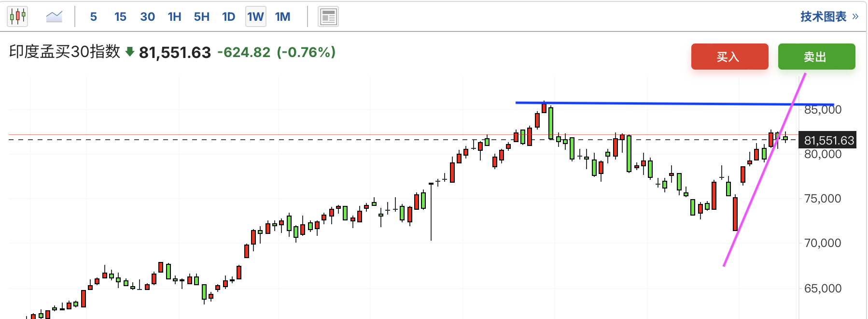Open the chart layout panel icon
Image resolution: width=868 pixels, height=319 pixels.
click(x=328, y=17)
